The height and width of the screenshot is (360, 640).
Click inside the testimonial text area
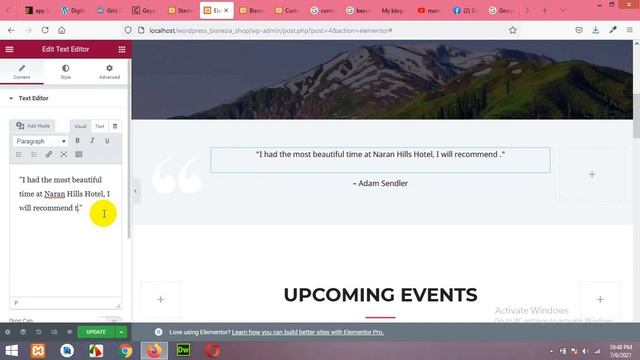[x=65, y=231]
